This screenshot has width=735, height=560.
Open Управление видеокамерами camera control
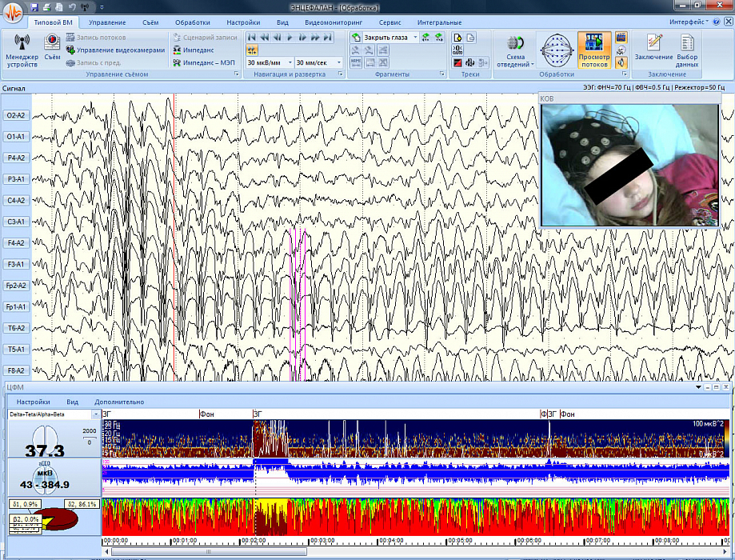[x=120, y=50]
